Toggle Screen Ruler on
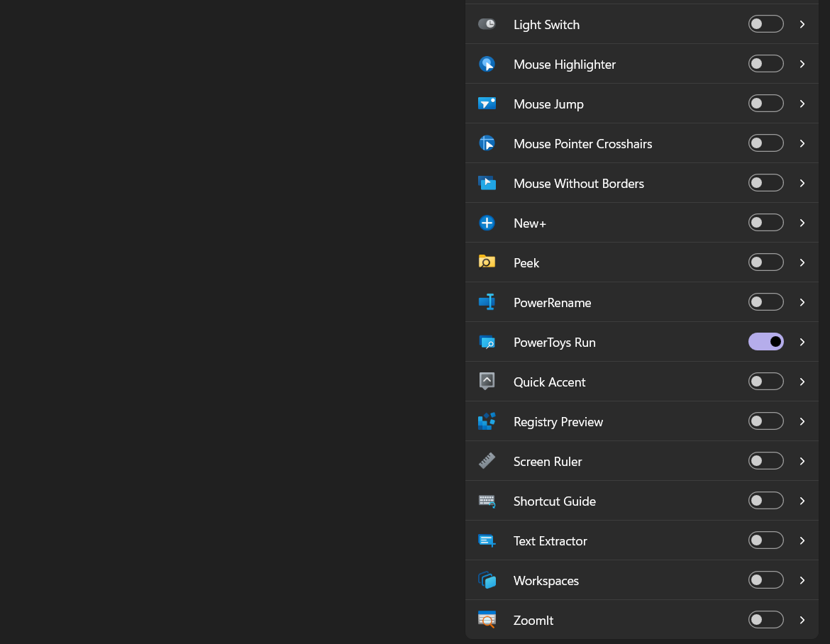 [765, 460]
